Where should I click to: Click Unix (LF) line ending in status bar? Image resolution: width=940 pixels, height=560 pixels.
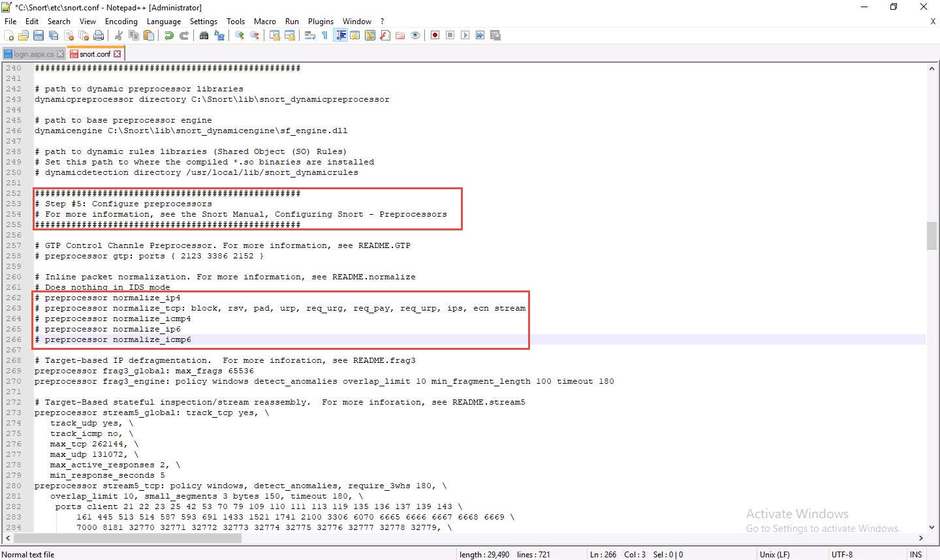(x=775, y=555)
